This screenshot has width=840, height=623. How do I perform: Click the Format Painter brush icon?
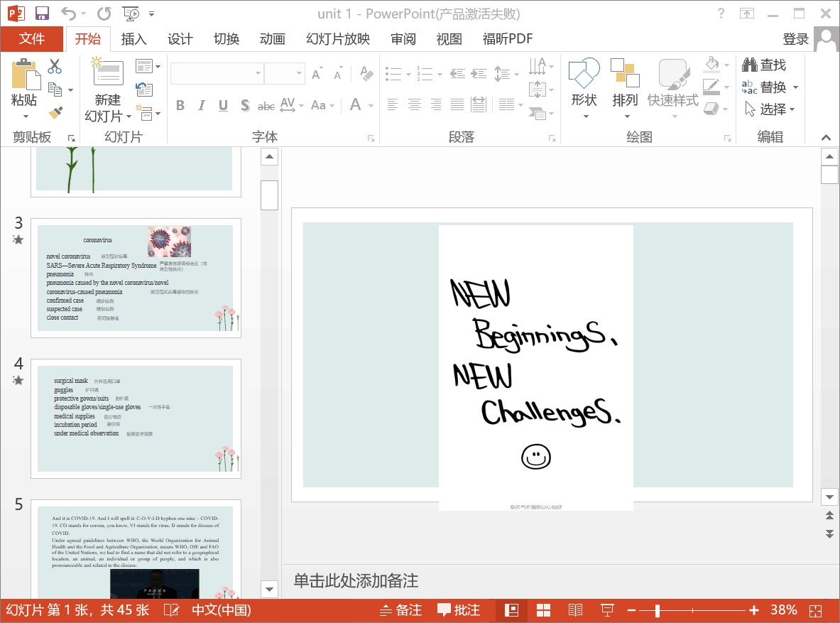coord(55,112)
